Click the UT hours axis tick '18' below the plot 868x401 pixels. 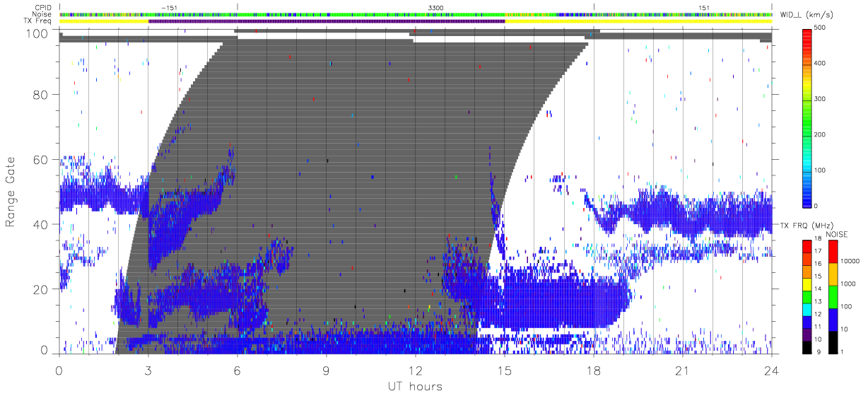point(594,370)
